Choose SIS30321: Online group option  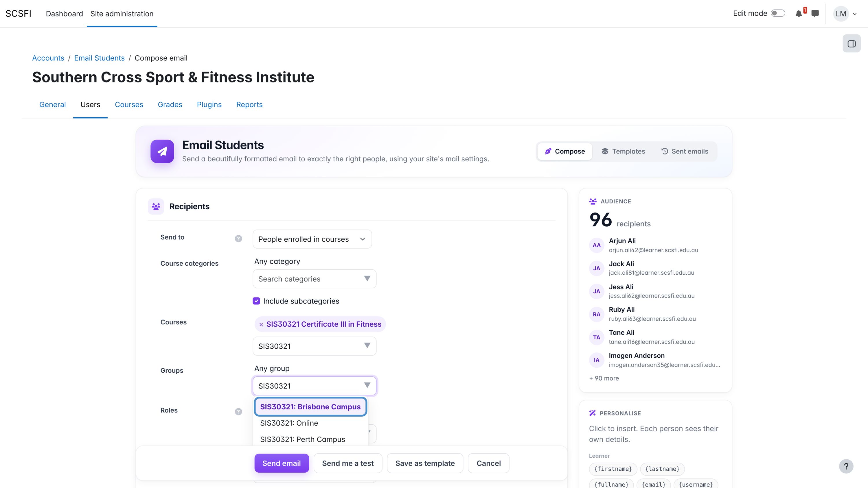click(310, 423)
